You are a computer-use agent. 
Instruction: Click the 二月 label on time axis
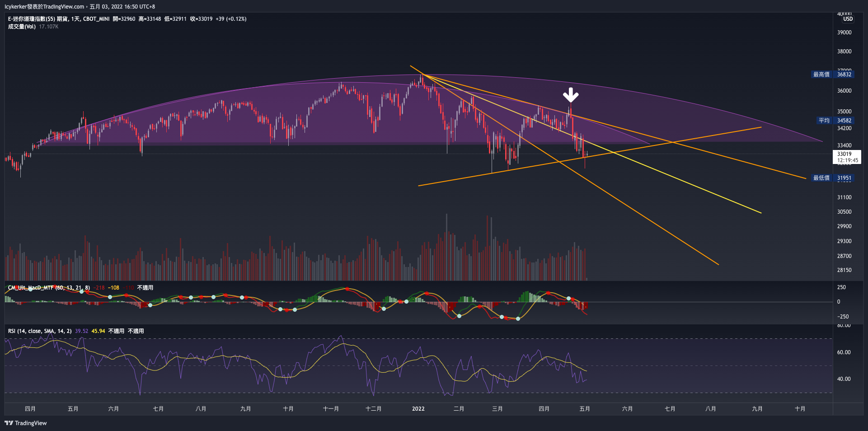point(459,409)
